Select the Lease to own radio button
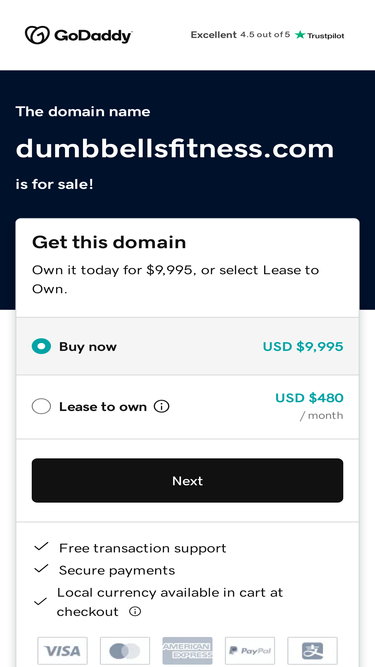The height and width of the screenshot is (667, 375). [41, 407]
